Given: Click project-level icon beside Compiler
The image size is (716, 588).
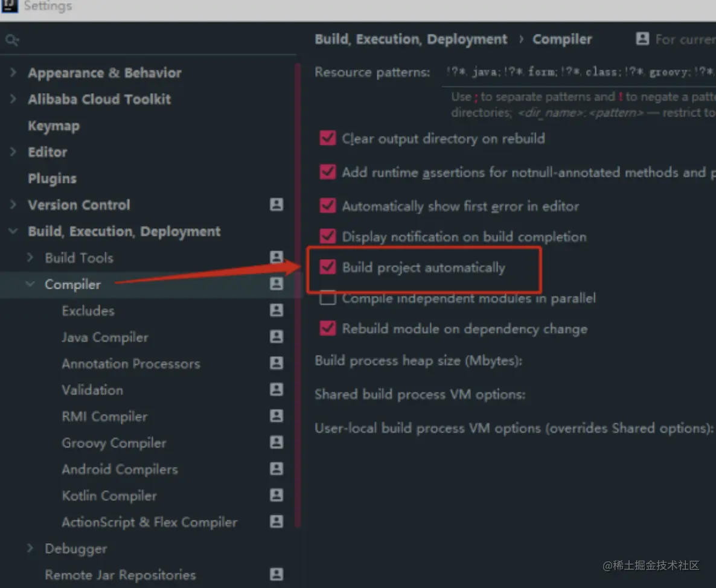Looking at the screenshot, I should (x=276, y=284).
